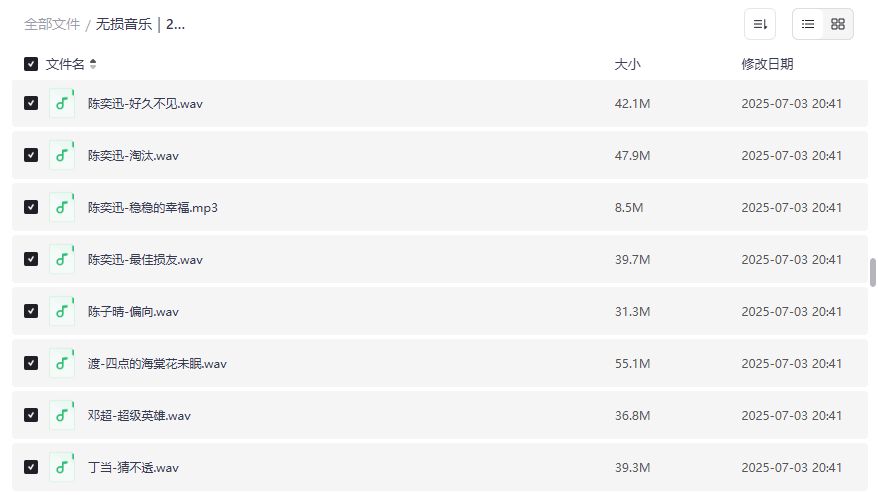Image resolution: width=878 pixels, height=495 pixels.
Task: Click the 大小 column header
Action: (627, 64)
